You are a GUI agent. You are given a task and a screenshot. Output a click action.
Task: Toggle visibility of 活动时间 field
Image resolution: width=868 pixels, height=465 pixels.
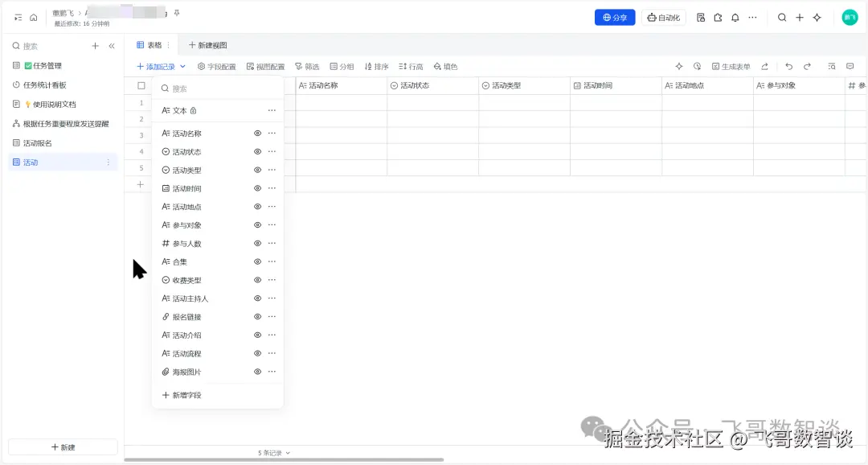[x=257, y=188]
